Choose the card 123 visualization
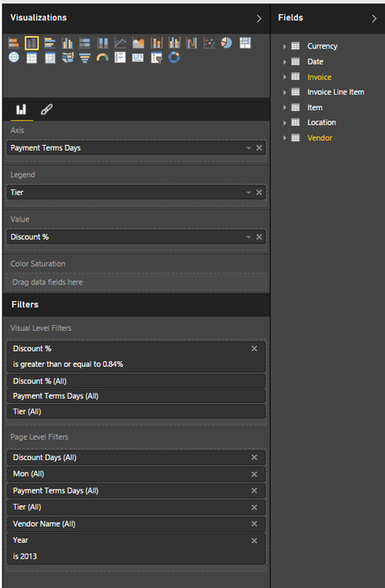Image resolution: width=385 pixels, height=588 pixels. 138,57
